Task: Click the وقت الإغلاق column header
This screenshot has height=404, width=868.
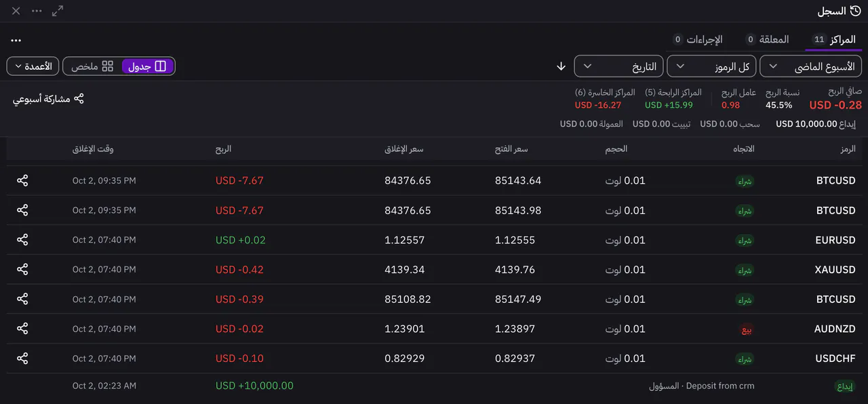Action: point(93,148)
